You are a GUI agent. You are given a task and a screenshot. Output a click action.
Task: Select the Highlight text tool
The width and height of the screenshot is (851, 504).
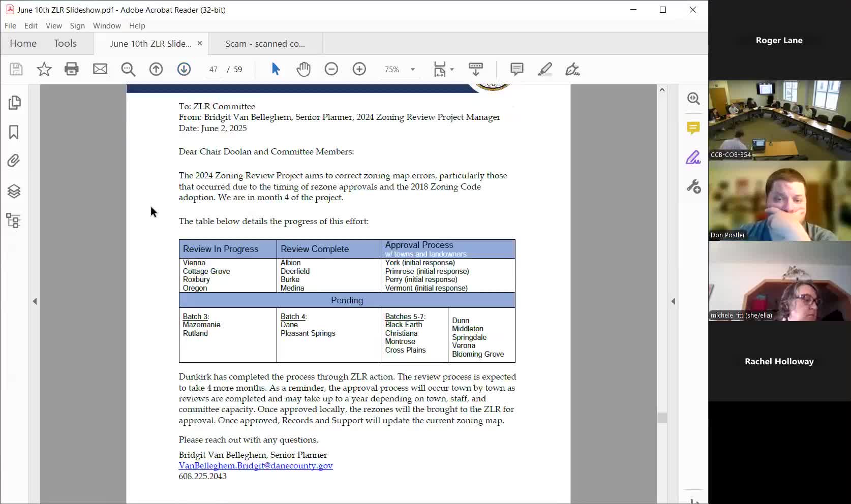[544, 69]
